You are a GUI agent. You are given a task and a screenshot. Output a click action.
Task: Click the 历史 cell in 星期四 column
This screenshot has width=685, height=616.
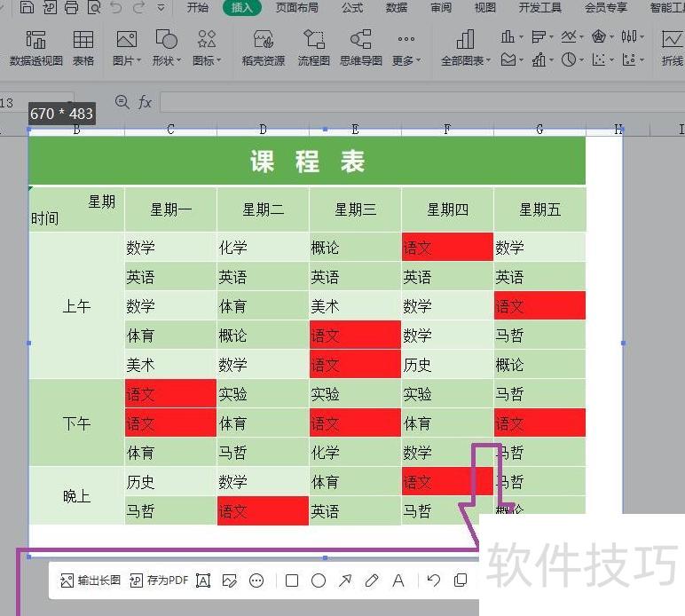(447, 365)
